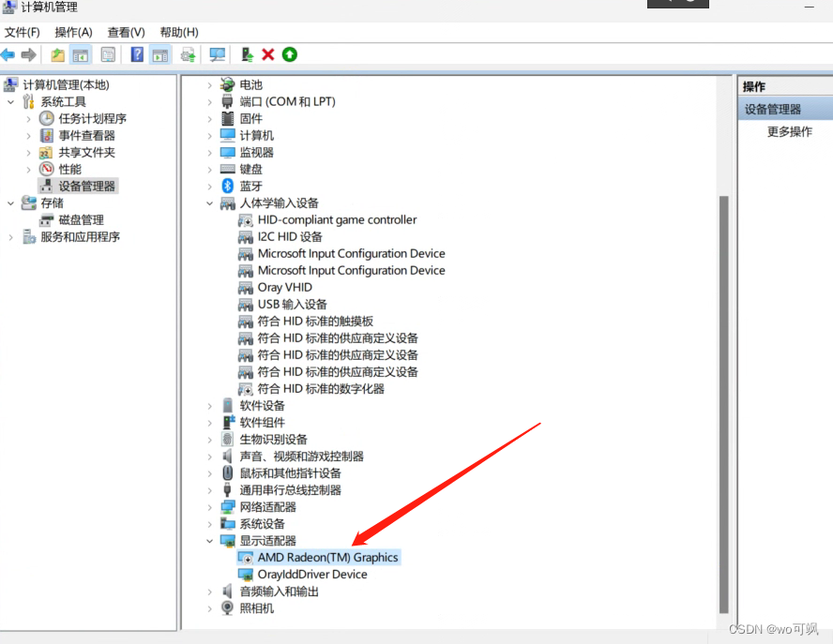Click the speaker icon beside 声音、视频和游戏控制器
833x644 pixels.
tap(227, 457)
